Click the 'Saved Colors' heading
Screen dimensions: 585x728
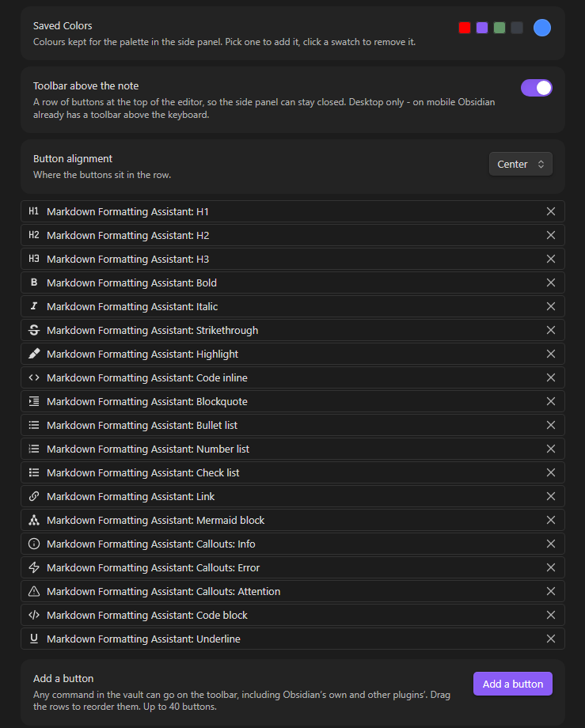63,25
